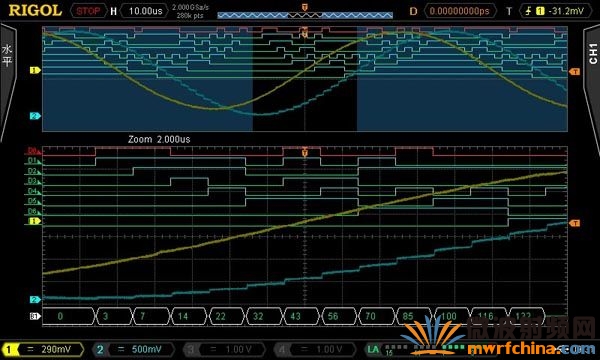Click the B1 bus decode marker

[35, 316]
